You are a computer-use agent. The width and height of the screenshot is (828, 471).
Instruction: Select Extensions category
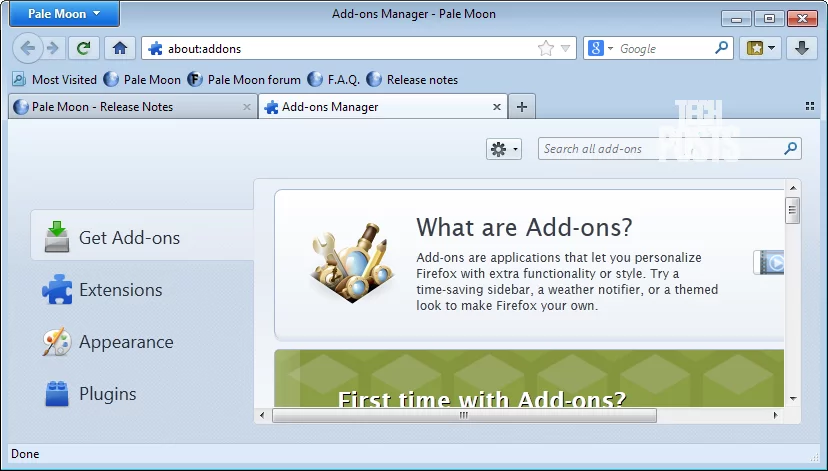point(142,289)
